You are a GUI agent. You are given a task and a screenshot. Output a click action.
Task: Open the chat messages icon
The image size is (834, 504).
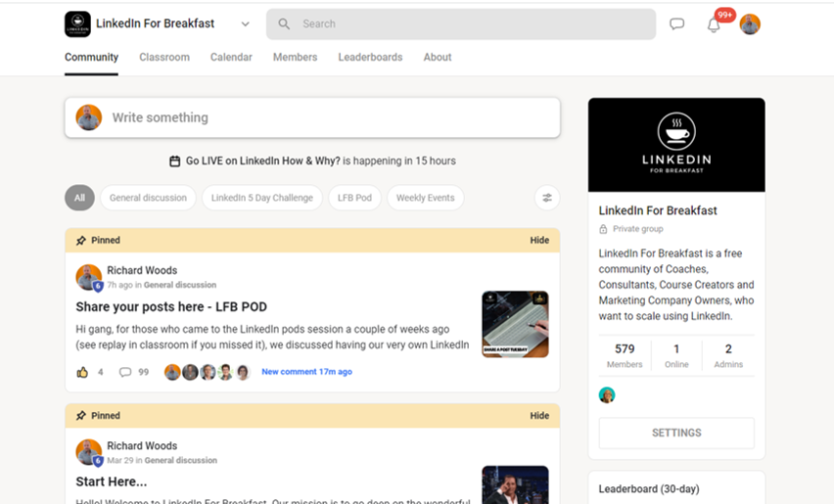676,23
